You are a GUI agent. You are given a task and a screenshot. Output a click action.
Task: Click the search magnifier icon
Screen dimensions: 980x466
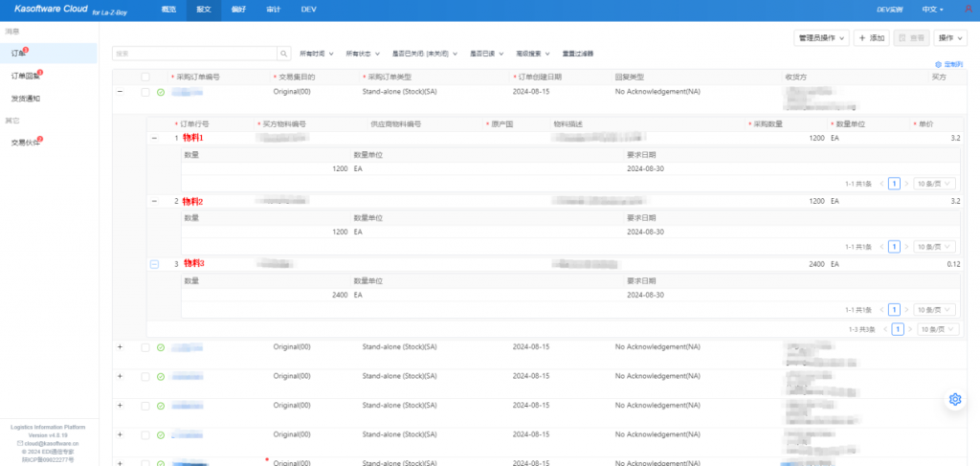coord(283,54)
